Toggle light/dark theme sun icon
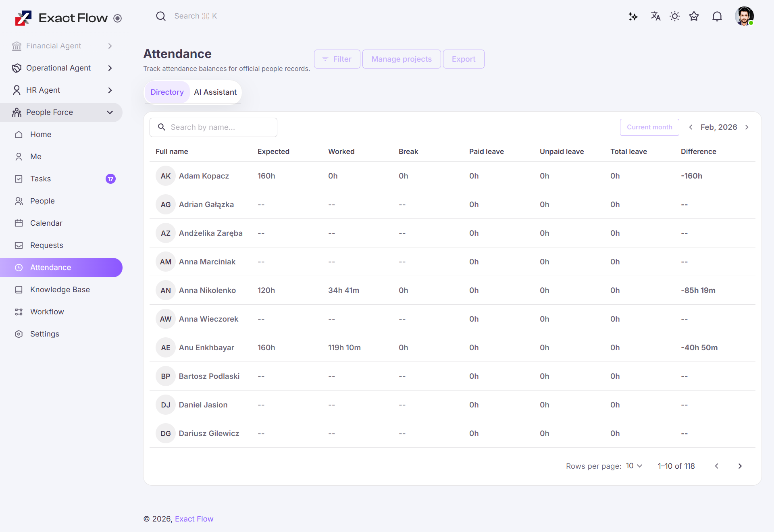This screenshot has width=774, height=532. 675,17
